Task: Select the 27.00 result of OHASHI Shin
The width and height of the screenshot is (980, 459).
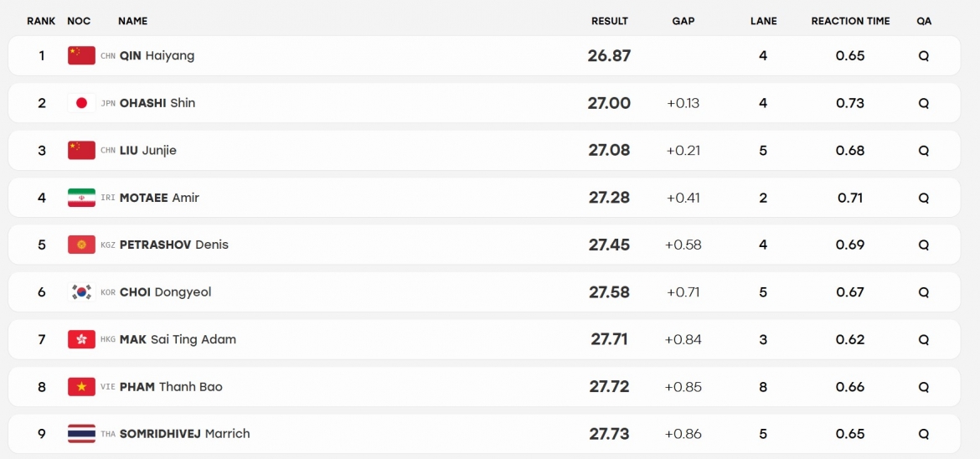Action: pos(610,103)
